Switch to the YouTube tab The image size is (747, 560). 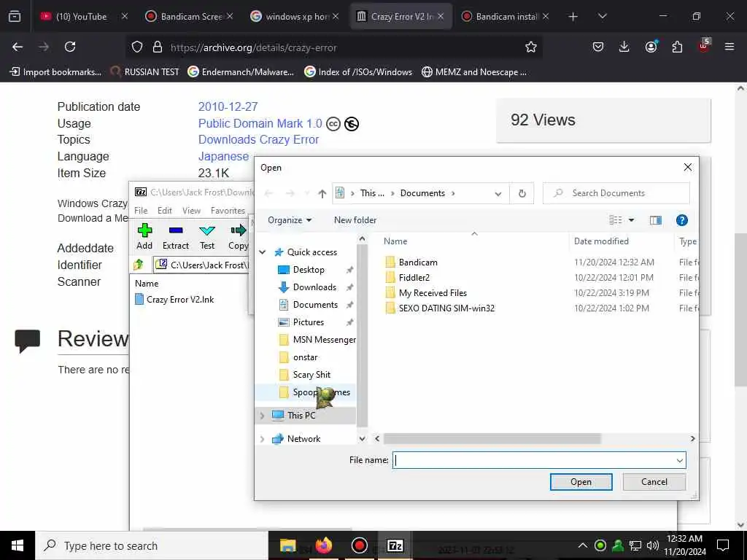pyautogui.click(x=81, y=16)
